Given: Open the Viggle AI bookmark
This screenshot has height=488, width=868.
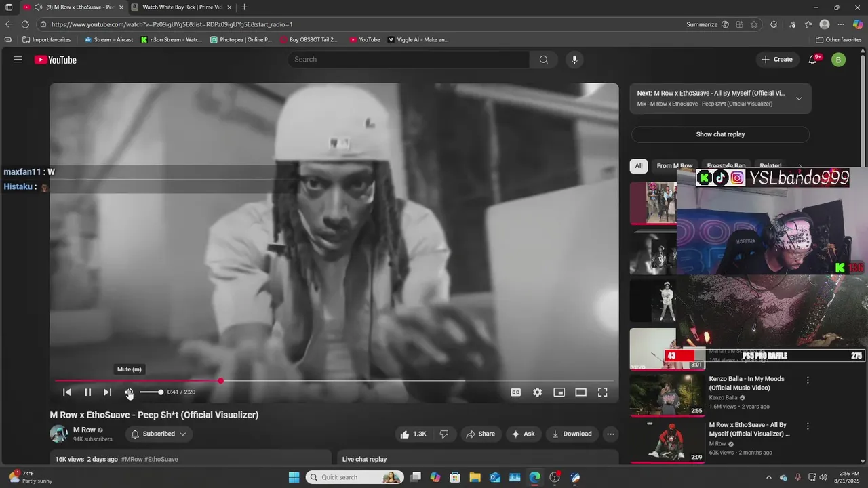Looking at the screenshot, I should click(x=418, y=39).
